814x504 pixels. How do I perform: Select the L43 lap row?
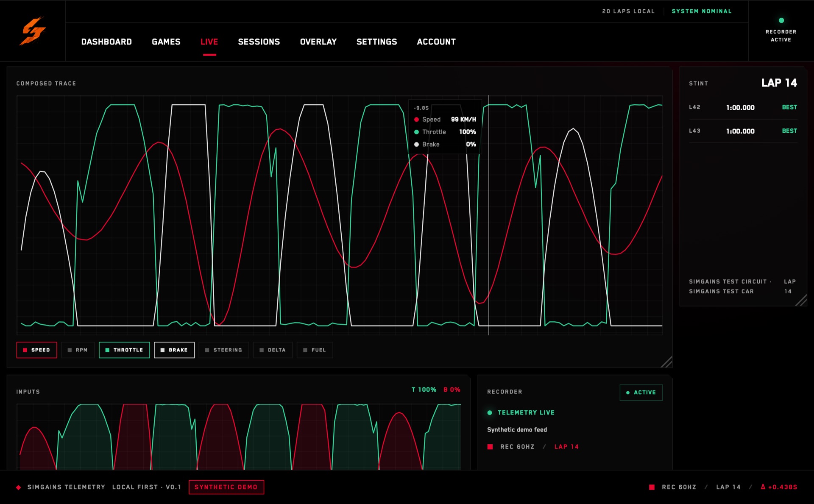(x=743, y=131)
